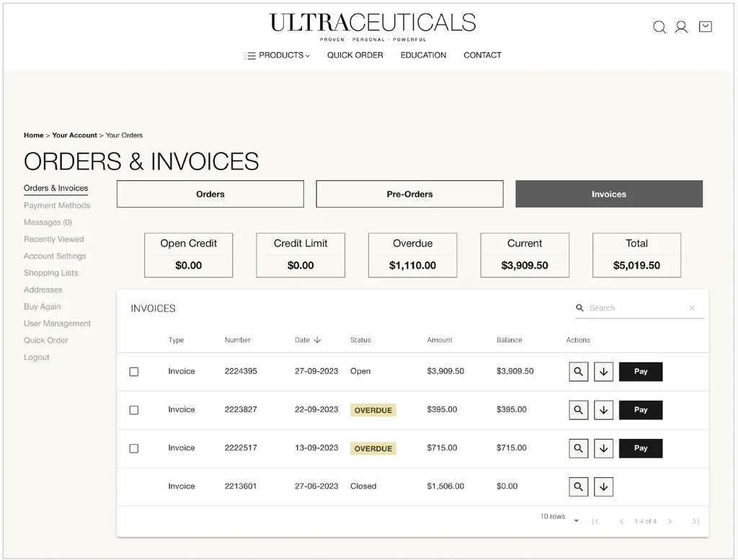
Task: Click the hamburger icon beside Products
Action: point(250,56)
